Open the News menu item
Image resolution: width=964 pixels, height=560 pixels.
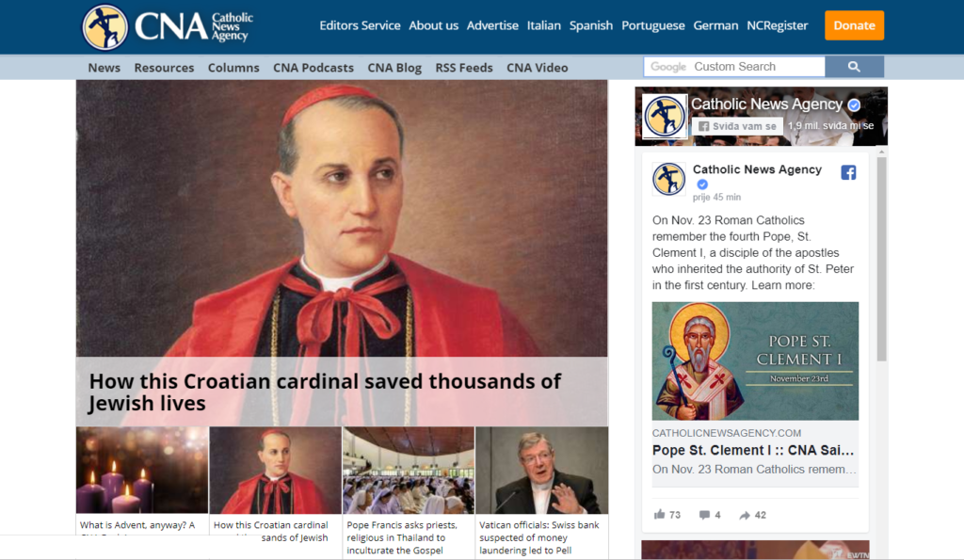[104, 68]
